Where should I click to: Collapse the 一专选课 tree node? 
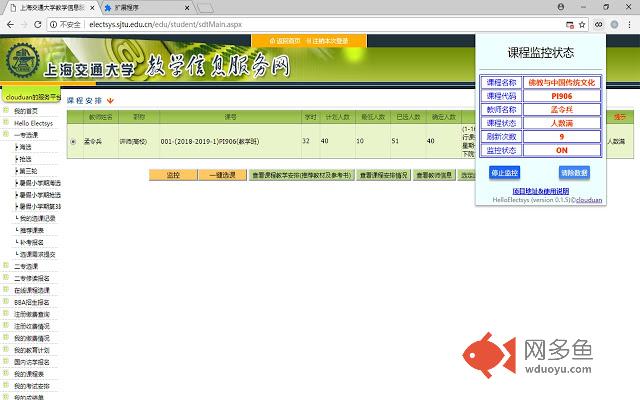click(x=6, y=134)
